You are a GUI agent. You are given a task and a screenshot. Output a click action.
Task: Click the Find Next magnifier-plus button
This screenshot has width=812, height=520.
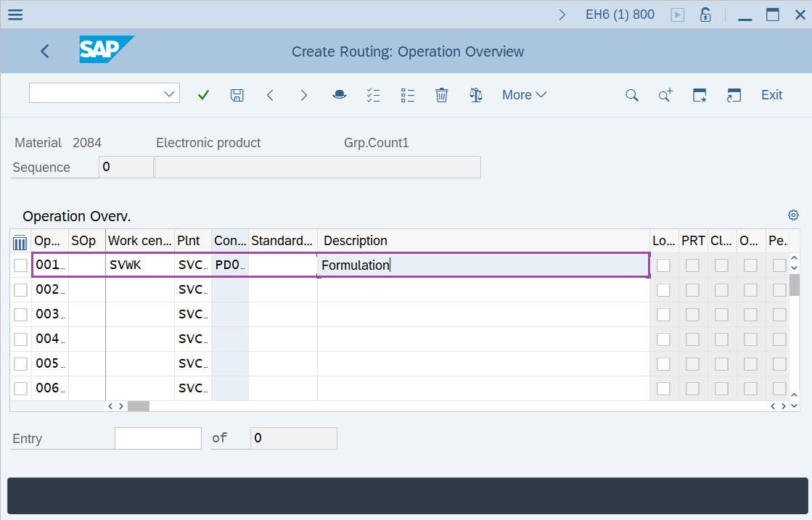coord(665,94)
